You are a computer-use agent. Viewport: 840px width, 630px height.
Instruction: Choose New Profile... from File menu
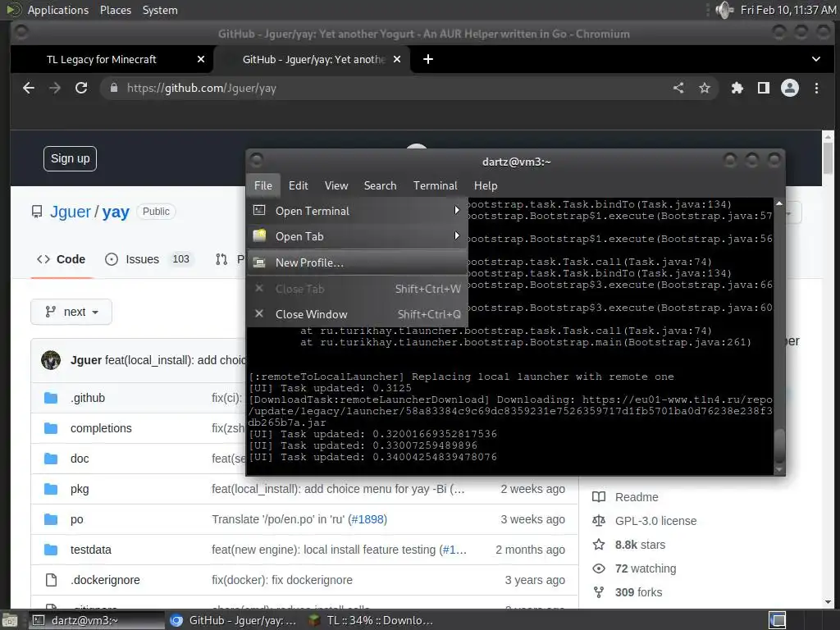pyautogui.click(x=358, y=262)
